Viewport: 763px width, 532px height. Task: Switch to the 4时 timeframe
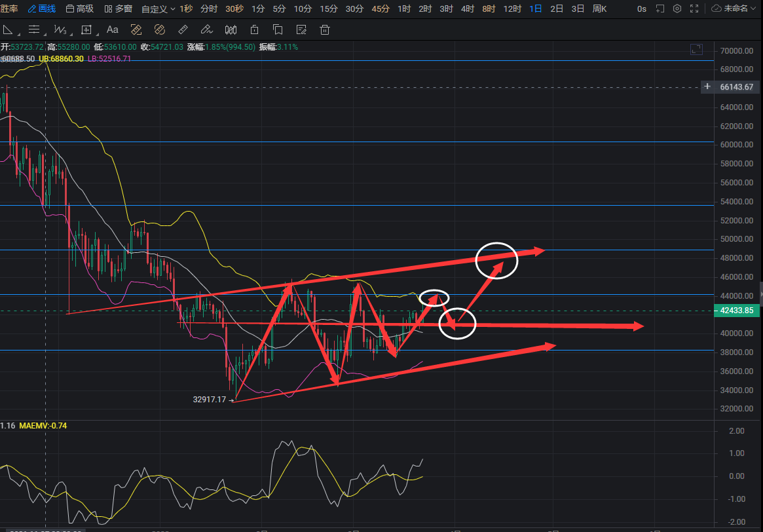467,9
